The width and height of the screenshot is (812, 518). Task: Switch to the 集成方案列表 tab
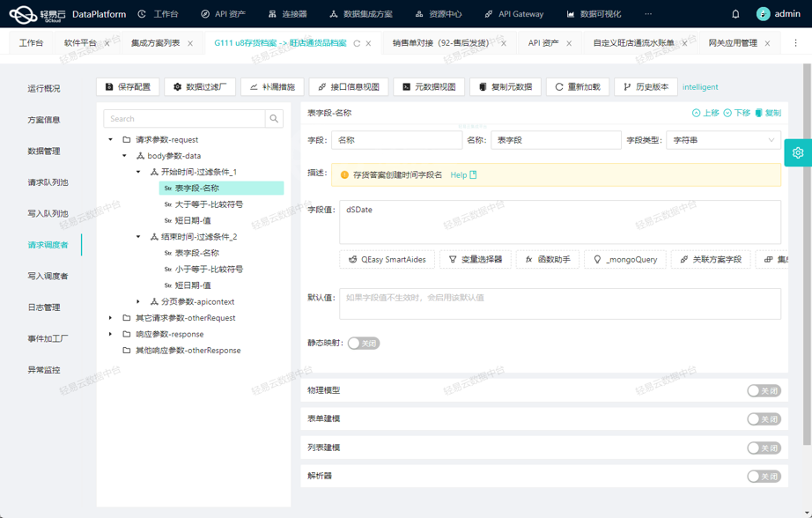click(x=155, y=43)
